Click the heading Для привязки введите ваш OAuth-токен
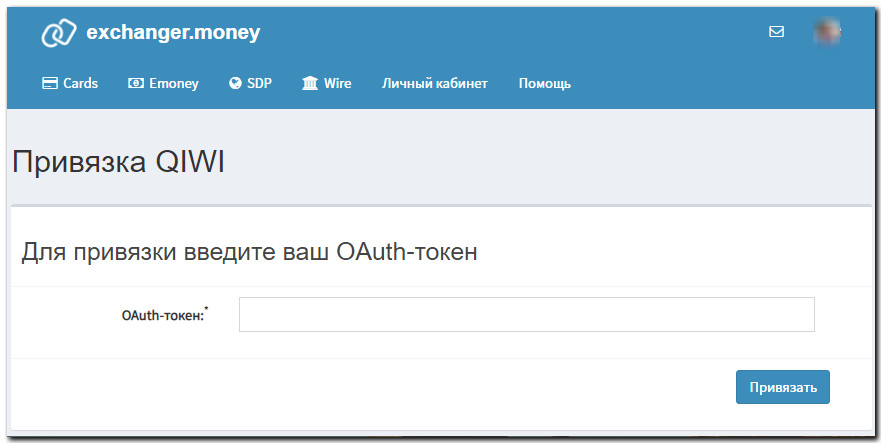 (249, 252)
